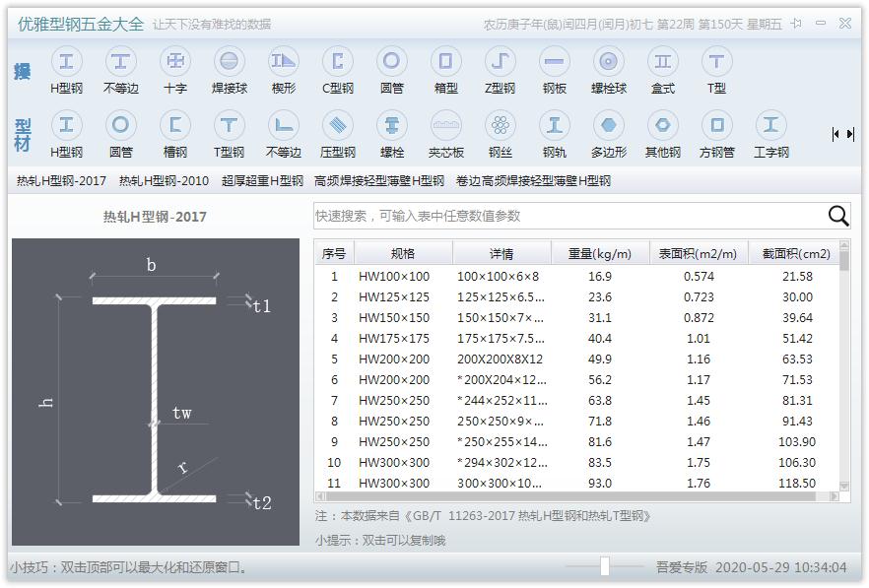Image resolution: width=869 pixels, height=588 pixels.
Task: Click detail cell 100×100×6×8
Action: 498,276
